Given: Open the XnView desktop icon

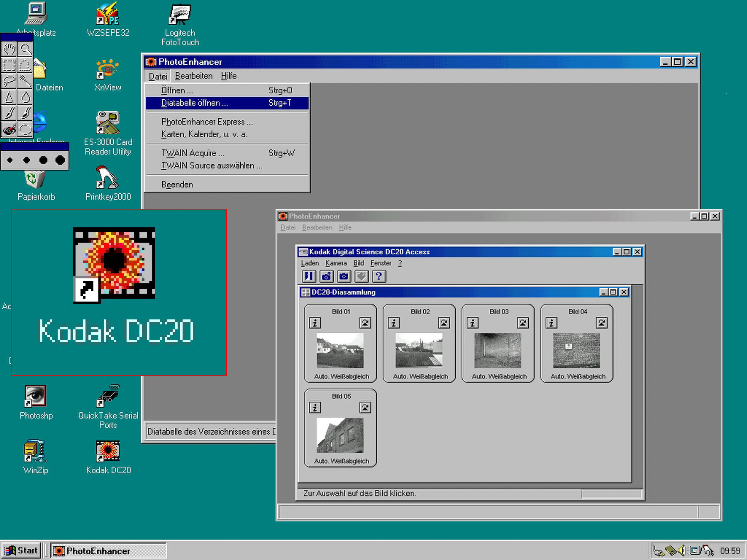Looking at the screenshot, I should 108,75.
